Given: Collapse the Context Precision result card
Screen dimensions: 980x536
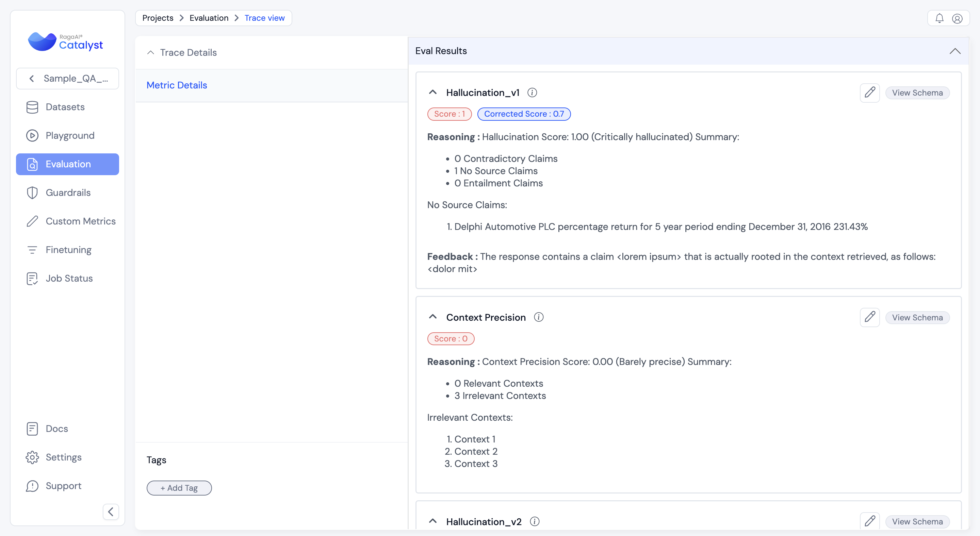Looking at the screenshot, I should point(433,317).
